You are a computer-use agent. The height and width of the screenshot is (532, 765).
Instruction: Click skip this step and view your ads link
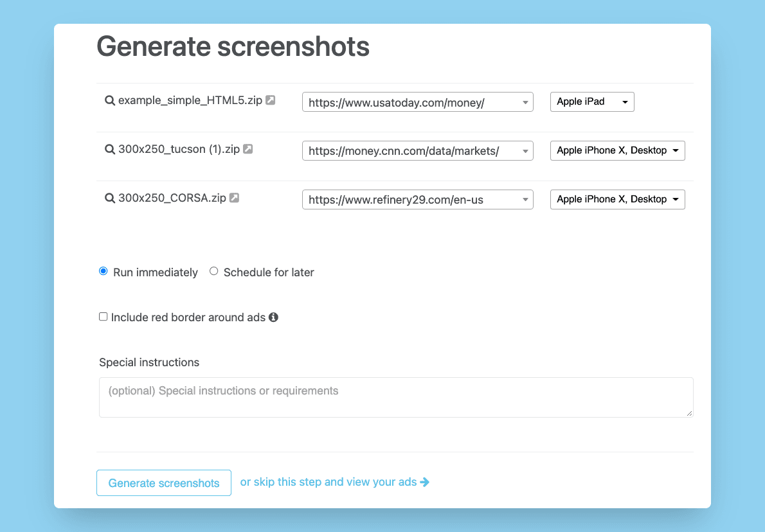point(335,482)
